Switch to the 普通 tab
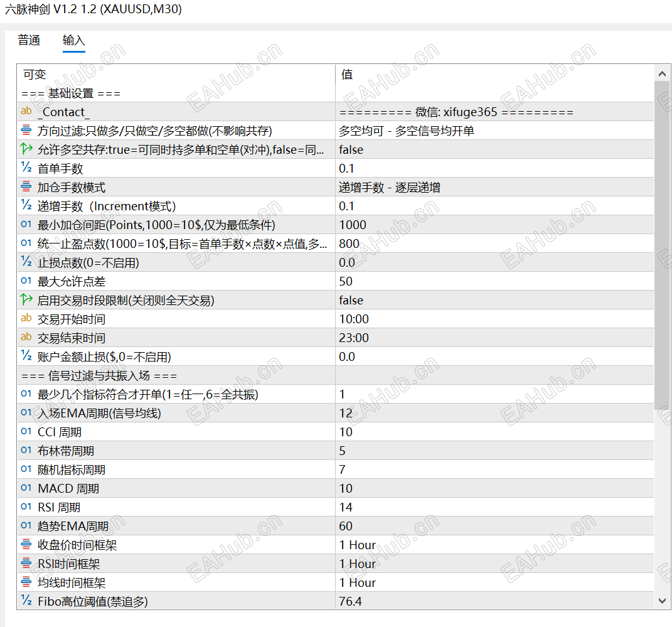The width and height of the screenshot is (672, 627). point(29,40)
